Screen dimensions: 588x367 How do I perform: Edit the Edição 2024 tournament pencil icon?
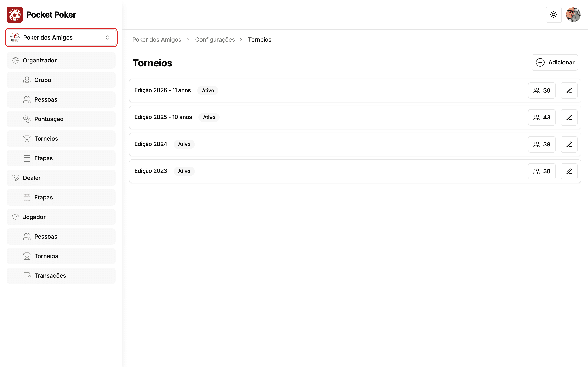point(569,144)
